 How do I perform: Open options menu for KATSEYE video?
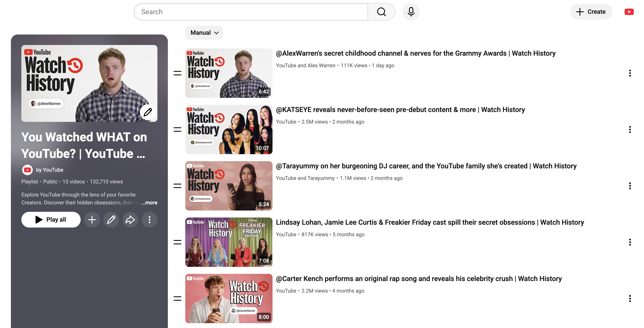point(630,129)
